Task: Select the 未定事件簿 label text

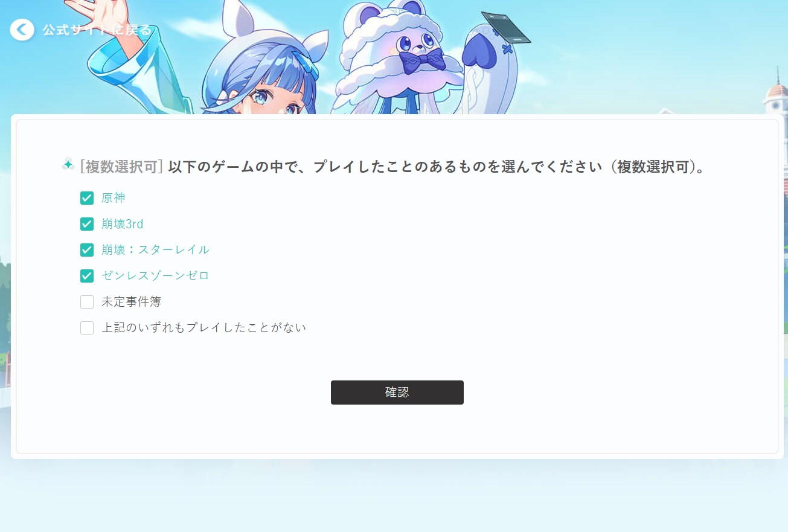Action: tap(132, 302)
